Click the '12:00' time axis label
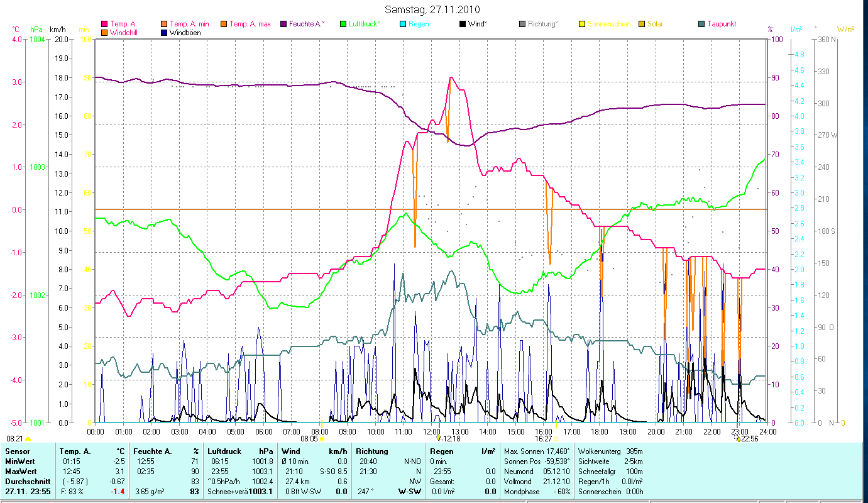 (432, 431)
